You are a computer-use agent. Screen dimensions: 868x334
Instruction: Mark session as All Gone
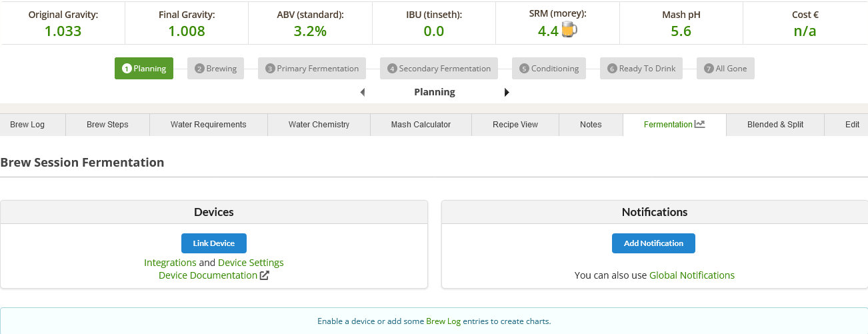[x=725, y=69]
